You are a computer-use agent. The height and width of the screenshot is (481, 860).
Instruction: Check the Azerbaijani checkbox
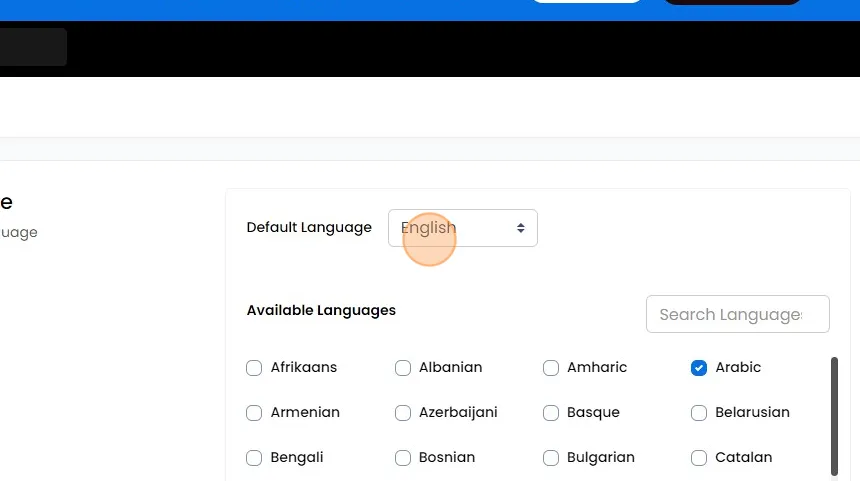[x=403, y=412]
